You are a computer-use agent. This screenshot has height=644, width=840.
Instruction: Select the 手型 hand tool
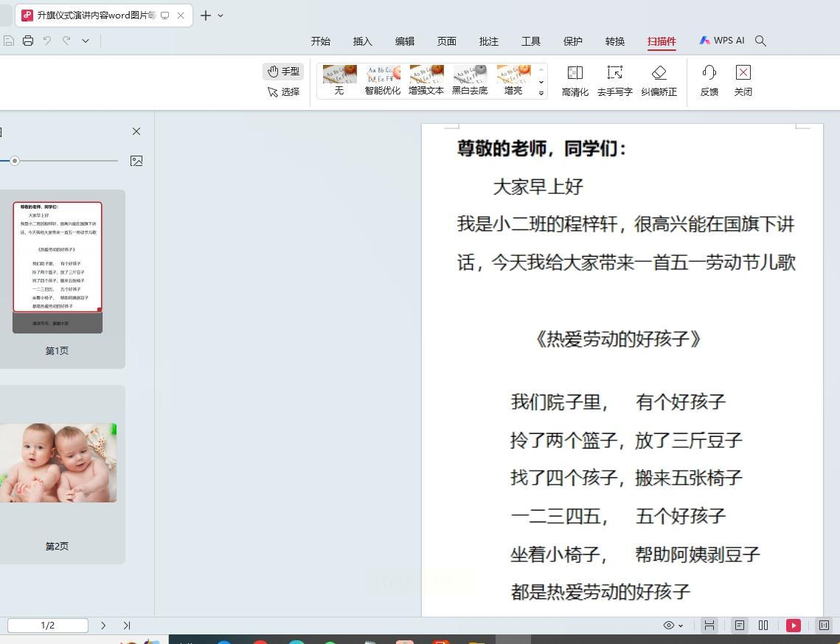[283, 72]
